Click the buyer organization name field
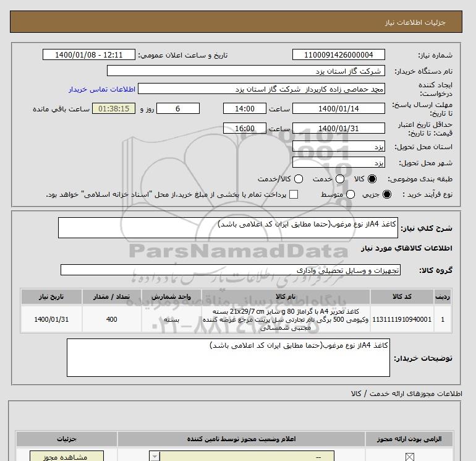The width and height of the screenshot is (476, 461). click(x=246, y=71)
